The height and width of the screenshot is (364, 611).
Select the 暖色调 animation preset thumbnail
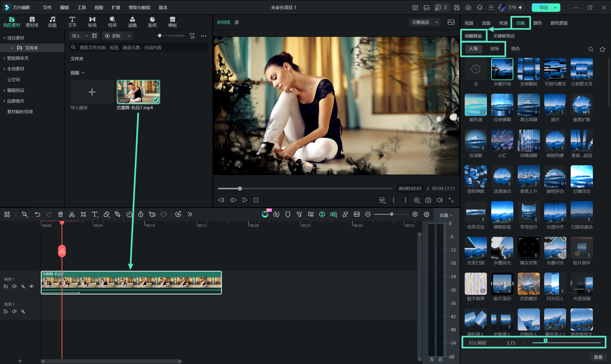click(475, 105)
